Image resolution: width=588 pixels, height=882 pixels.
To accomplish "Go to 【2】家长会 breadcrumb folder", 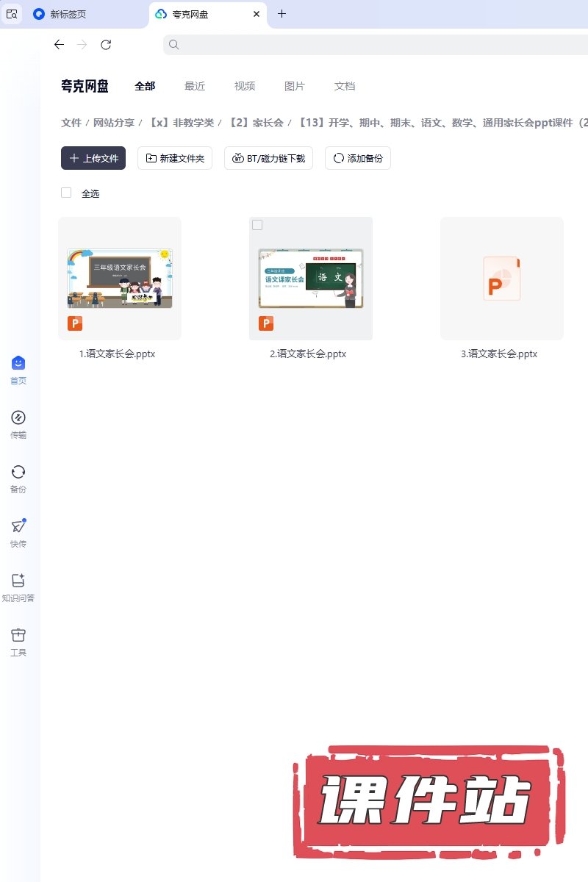I will (x=256, y=123).
